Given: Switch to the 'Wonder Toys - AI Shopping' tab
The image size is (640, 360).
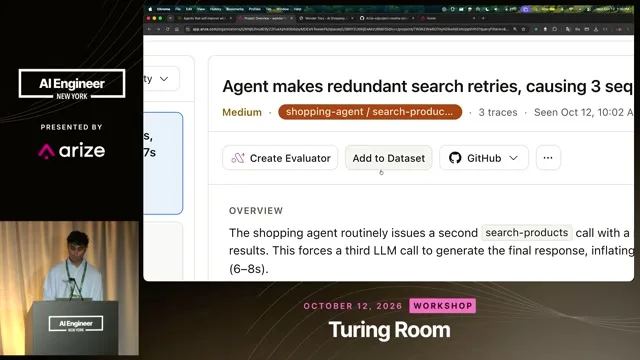Looking at the screenshot, I should click(326, 18).
